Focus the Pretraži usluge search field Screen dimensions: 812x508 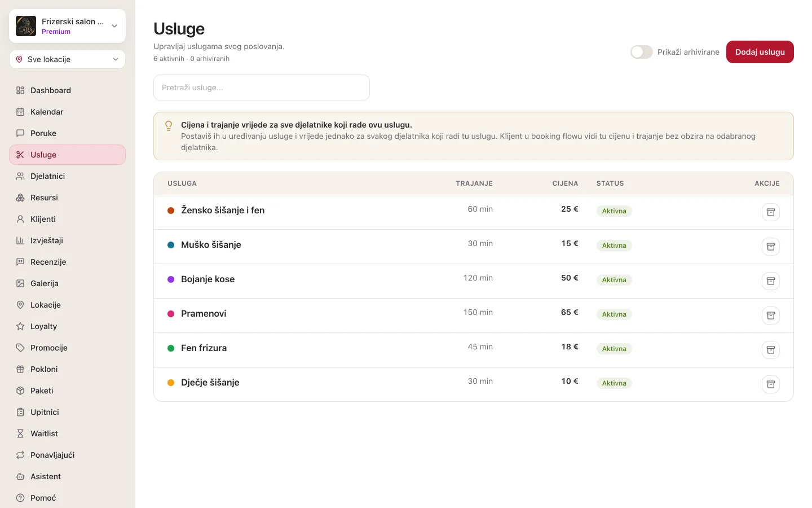tap(262, 87)
